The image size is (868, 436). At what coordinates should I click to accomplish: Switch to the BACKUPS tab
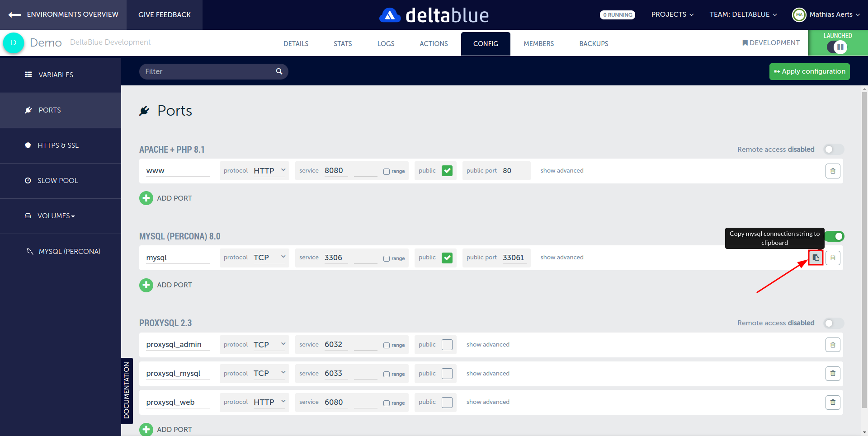[594, 43]
